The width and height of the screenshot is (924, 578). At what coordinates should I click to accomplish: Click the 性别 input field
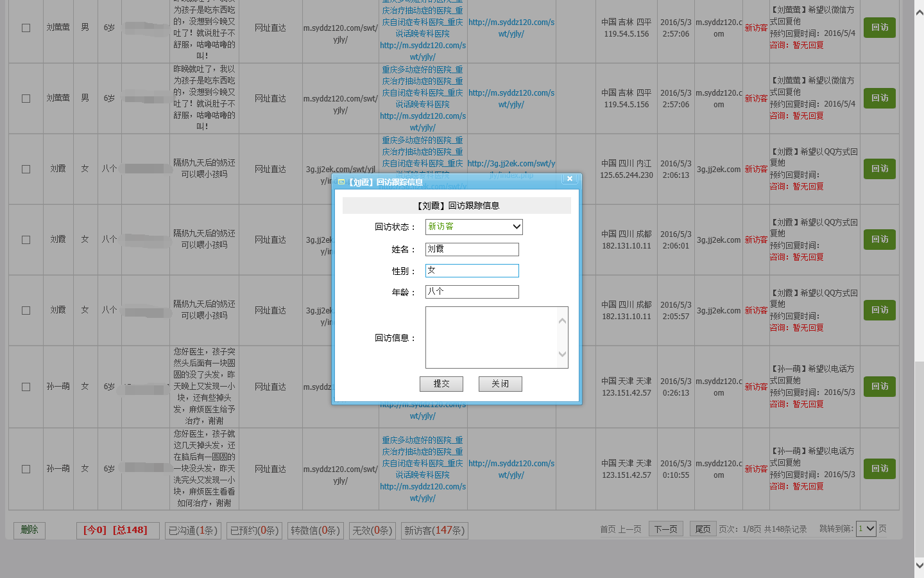point(472,271)
